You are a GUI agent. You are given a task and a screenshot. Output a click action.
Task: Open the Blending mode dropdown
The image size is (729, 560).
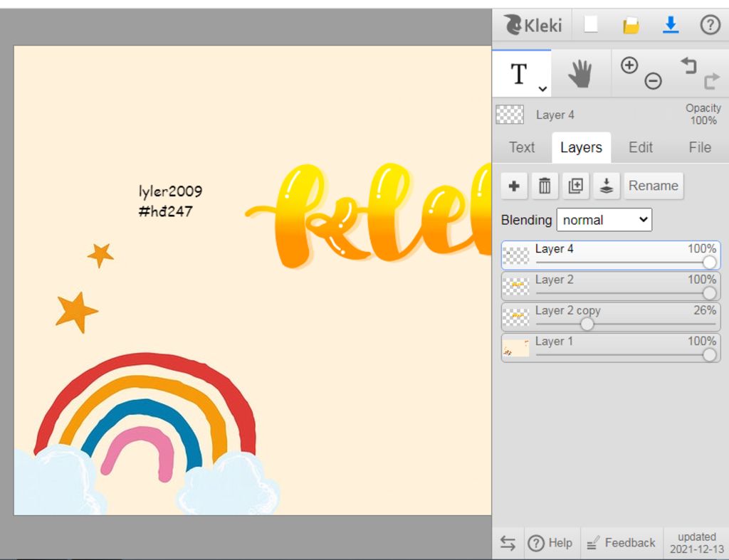tap(604, 220)
